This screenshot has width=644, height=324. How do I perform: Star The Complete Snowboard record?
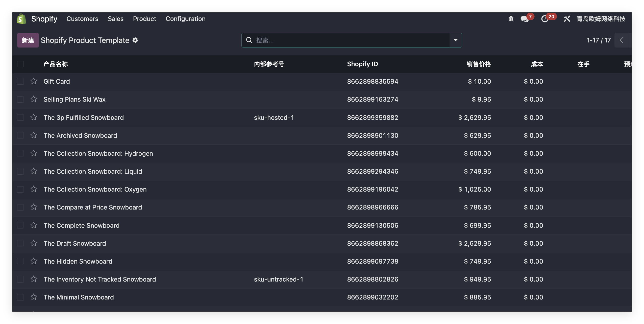34,225
